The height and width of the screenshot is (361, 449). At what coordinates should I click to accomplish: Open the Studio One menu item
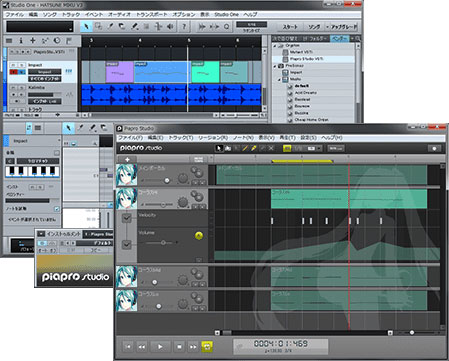(226, 14)
